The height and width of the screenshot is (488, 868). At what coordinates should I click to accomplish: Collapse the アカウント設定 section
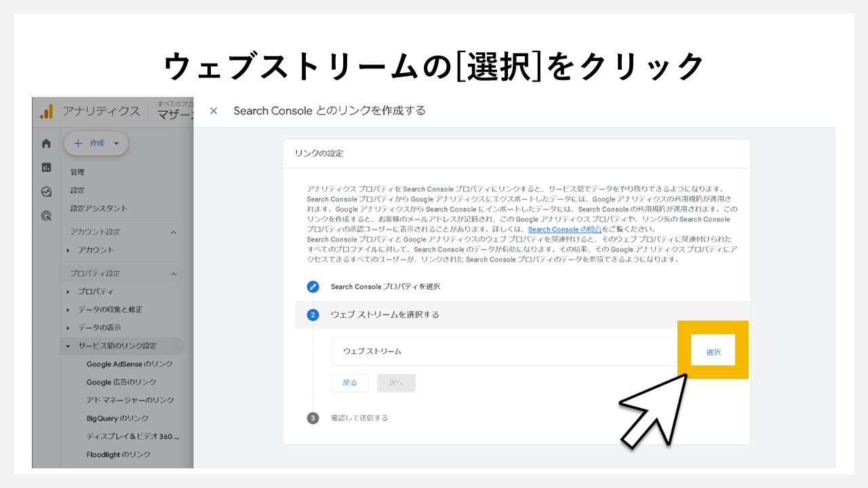[x=174, y=231]
